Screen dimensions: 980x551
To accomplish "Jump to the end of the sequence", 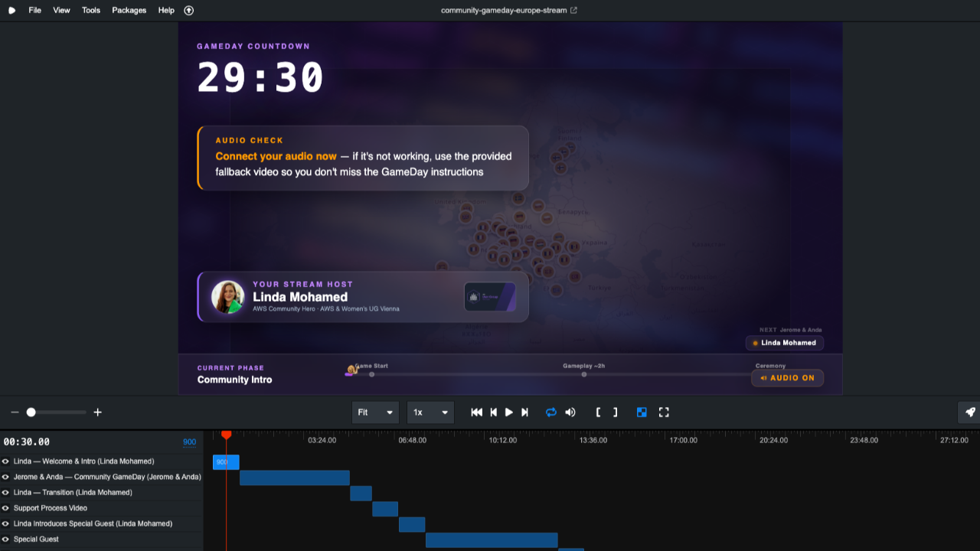I will pos(524,412).
